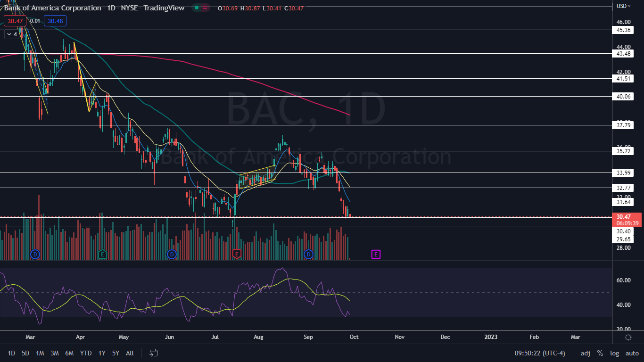Screen dimensions: 644x362
Task: Click the purple upcoming earnings marker
Action: pyautogui.click(x=376, y=255)
